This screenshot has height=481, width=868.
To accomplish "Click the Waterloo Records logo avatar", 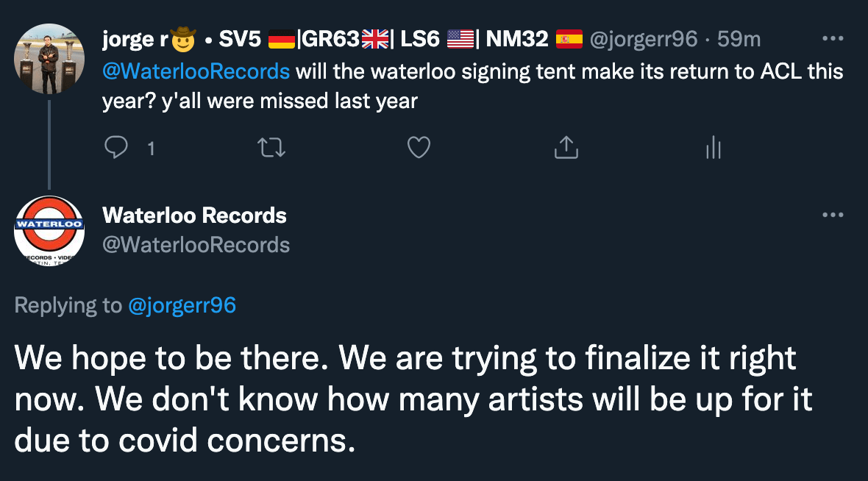I will (49, 231).
